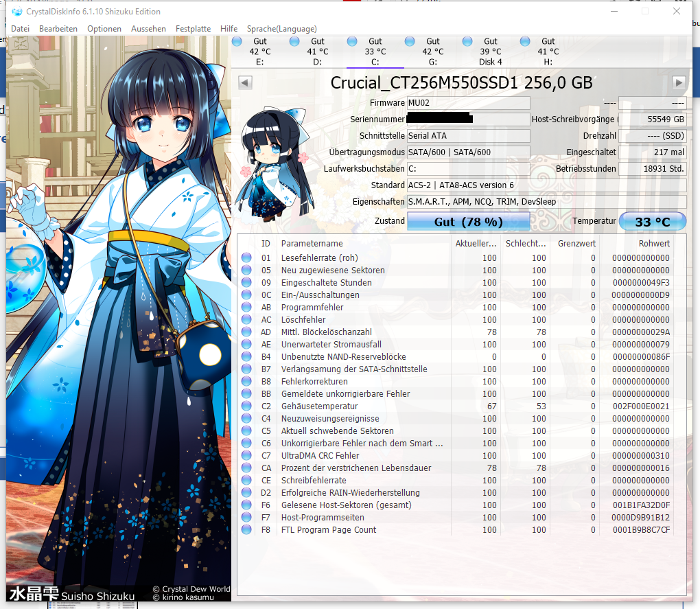This screenshot has width=700, height=609.
Task: Click the Firmware field MU02
Action: pos(468,103)
